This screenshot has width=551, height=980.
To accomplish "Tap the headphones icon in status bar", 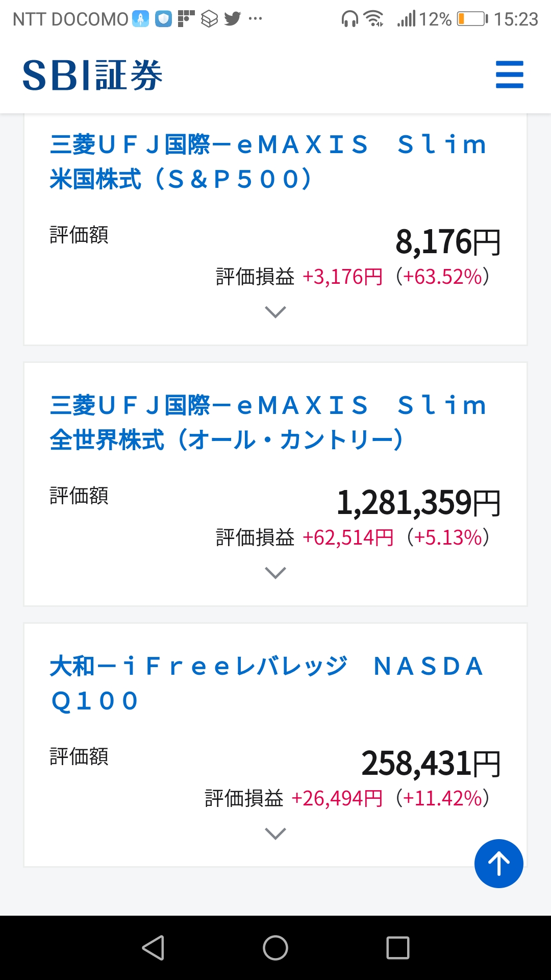I will [x=350, y=19].
